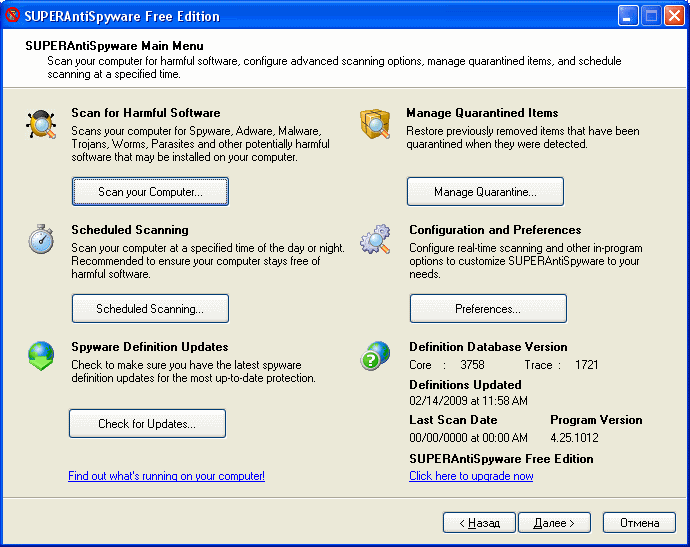The height and width of the screenshot is (547, 690).
Task: Click the globe question mark Definition Database icon
Action: tap(375, 356)
